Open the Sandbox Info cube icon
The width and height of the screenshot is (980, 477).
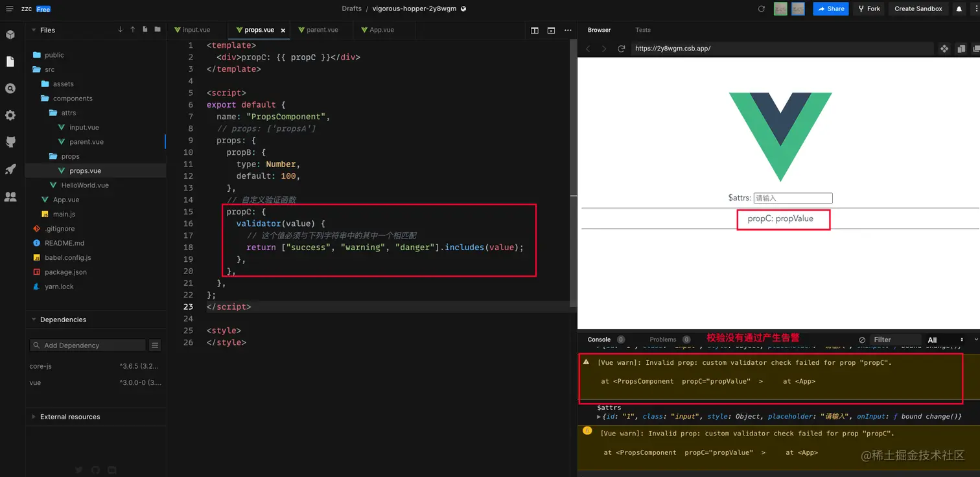click(x=10, y=34)
